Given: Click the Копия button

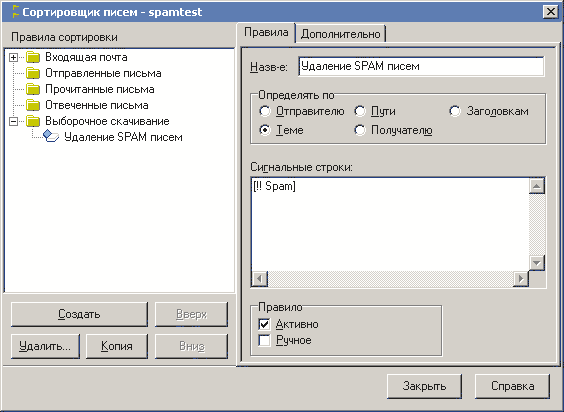Looking at the screenshot, I should 117,346.
